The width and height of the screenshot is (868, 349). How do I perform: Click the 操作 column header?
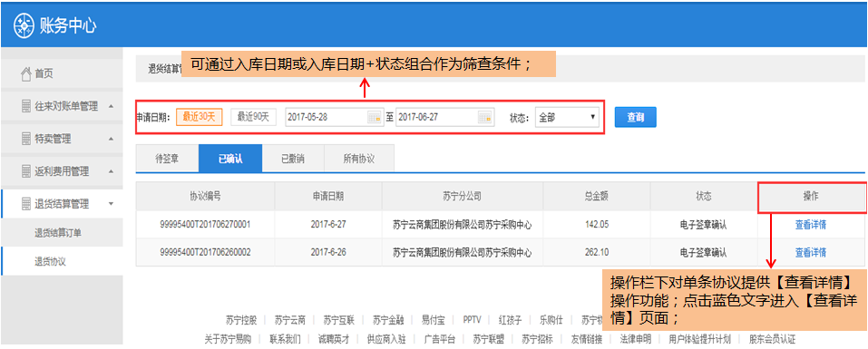[811, 197]
